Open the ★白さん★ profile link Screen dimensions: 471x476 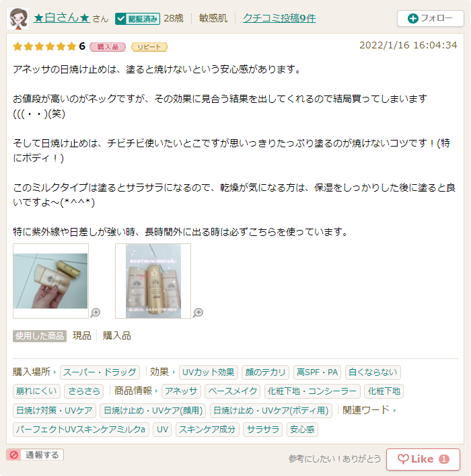62,18
